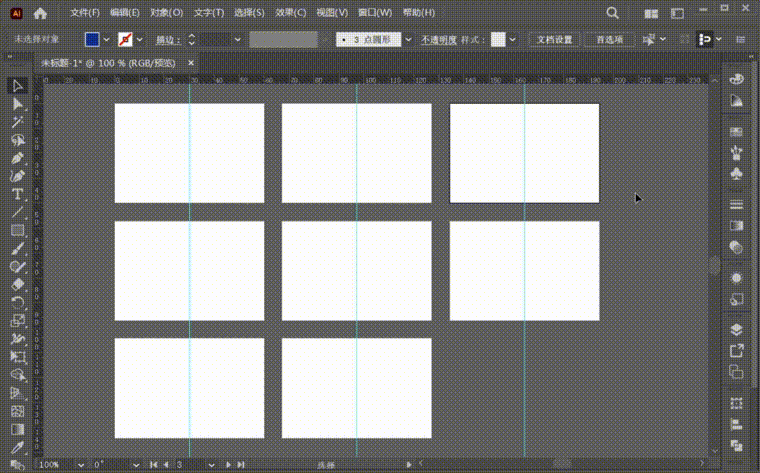This screenshot has height=473, width=760.
Task: Click the stroke none swatch
Action: point(125,39)
